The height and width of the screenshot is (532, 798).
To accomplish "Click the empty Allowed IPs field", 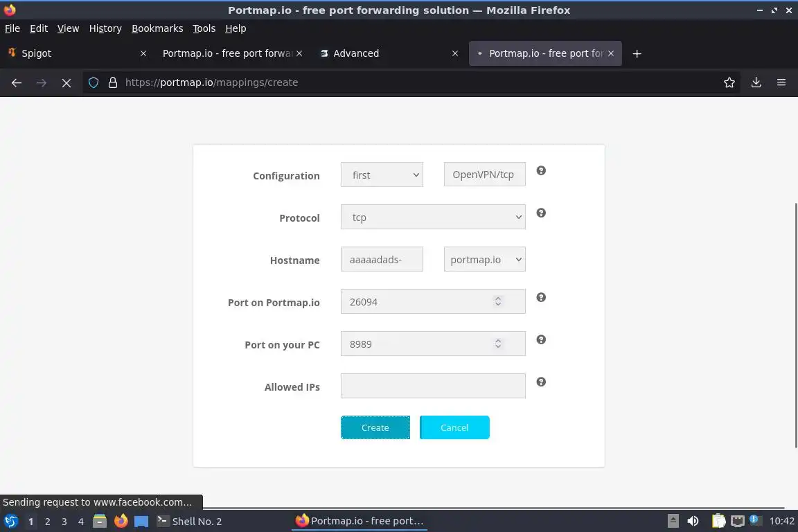I will [433, 386].
